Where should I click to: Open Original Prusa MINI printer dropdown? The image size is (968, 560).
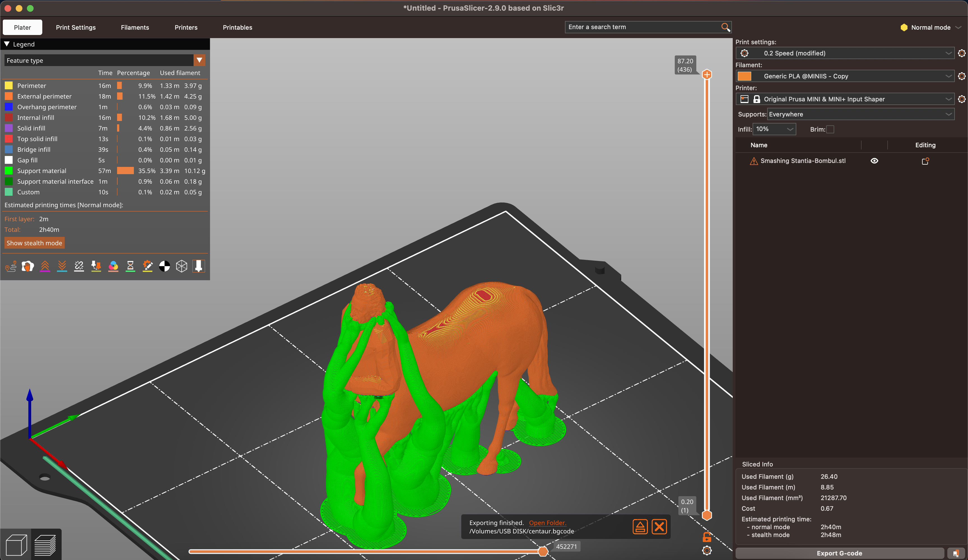tap(846, 99)
